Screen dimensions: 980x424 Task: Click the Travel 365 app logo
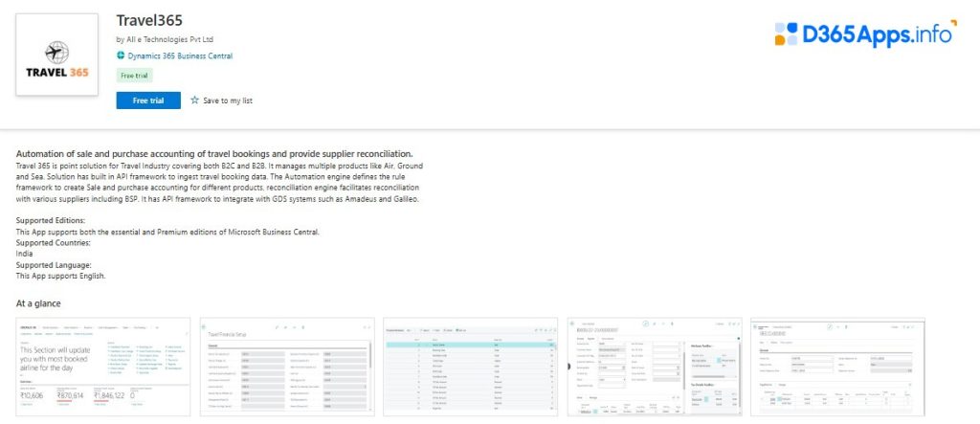click(56, 55)
